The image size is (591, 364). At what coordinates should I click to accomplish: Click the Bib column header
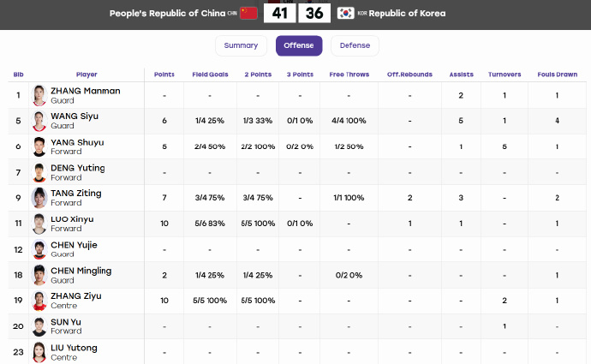point(19,75)
